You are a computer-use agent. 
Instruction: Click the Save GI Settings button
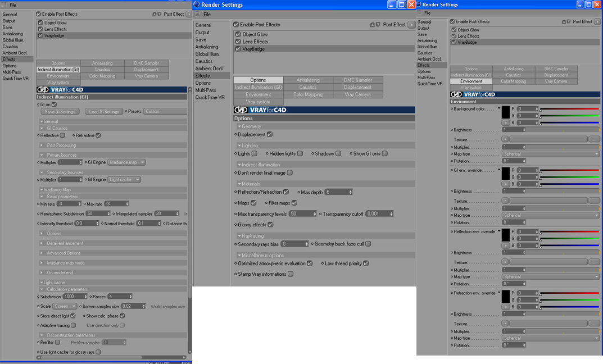click(60, 111)
